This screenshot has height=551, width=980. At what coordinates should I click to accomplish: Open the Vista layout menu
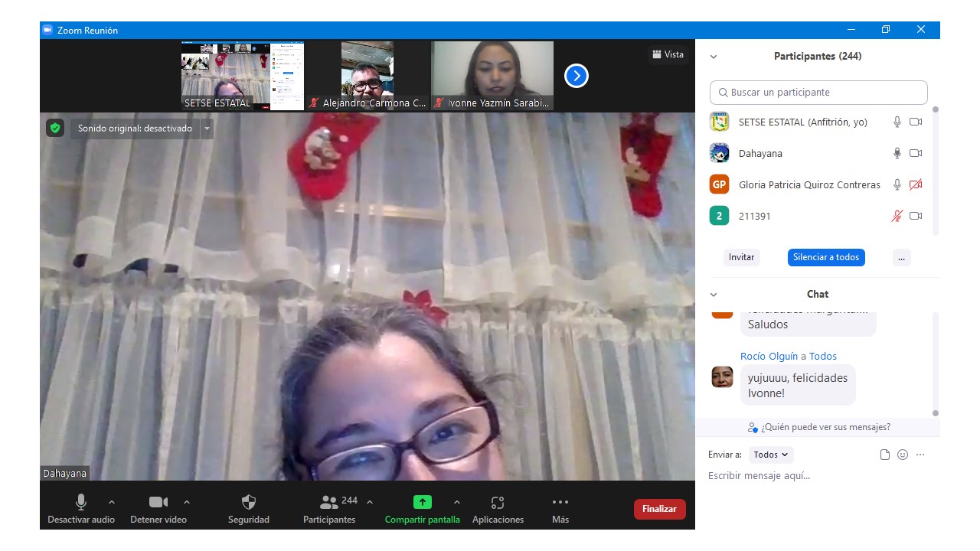coord(668,54)
